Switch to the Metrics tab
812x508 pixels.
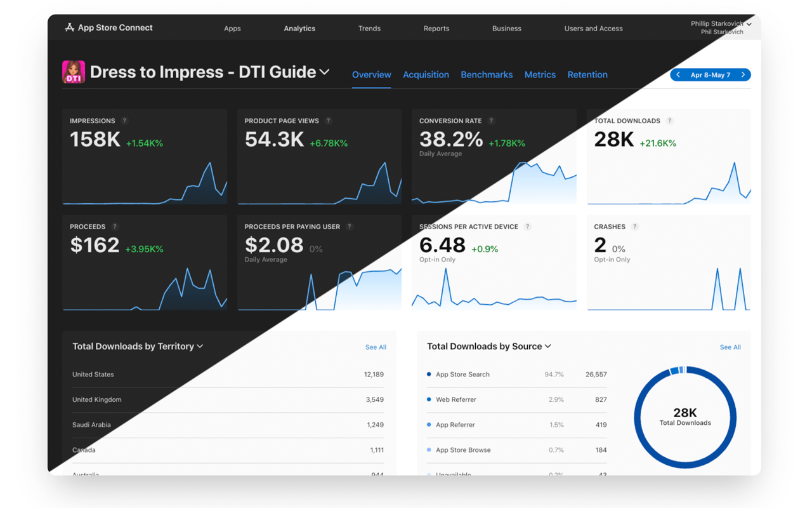click(540, 75)
